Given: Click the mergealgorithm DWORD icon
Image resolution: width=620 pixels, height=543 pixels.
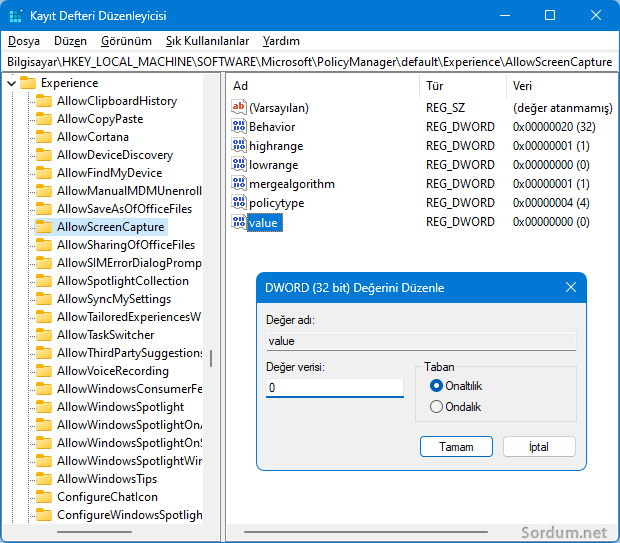Looking at the screenshot, I should [238, 183].
